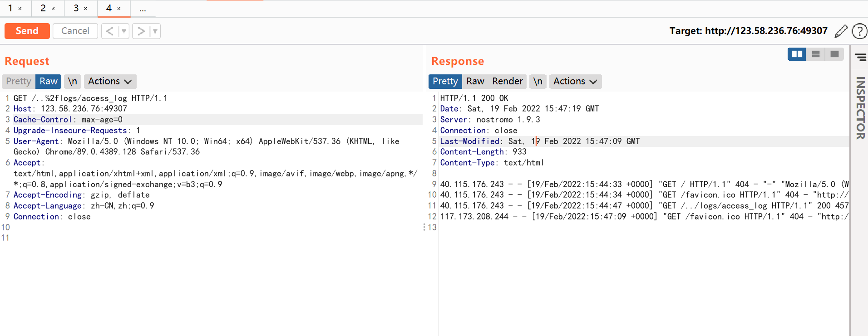868x336 pixels.
Task: Click the Last-Modified header line
Action: click(x=540, y=141)
